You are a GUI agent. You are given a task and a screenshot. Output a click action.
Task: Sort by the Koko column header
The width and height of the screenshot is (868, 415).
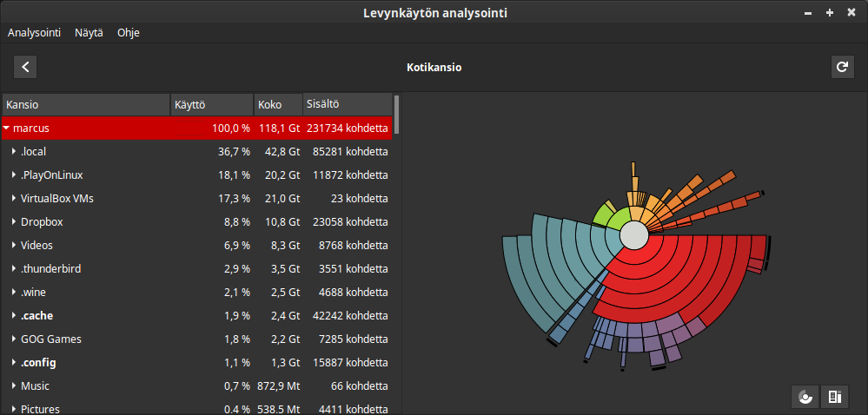276,105
